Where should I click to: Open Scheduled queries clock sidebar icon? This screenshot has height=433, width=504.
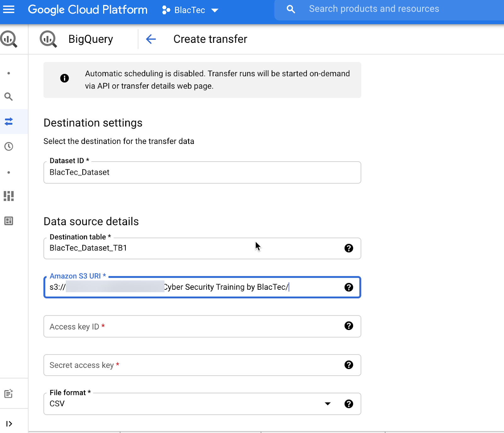point(9,146)
